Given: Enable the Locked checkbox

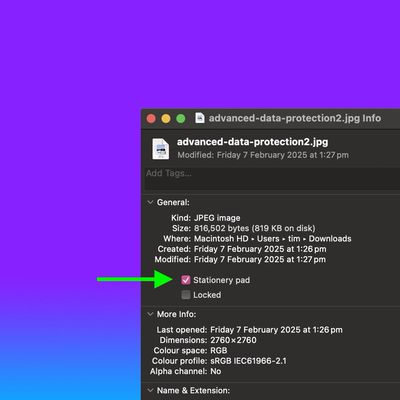Looking at the screenshot, I should [x=186, y=295].
